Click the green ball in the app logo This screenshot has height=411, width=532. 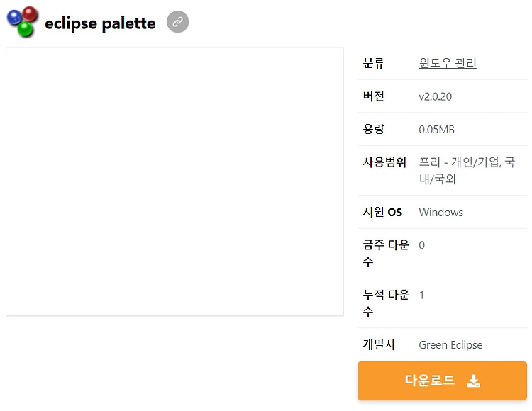tap(25, 29)
